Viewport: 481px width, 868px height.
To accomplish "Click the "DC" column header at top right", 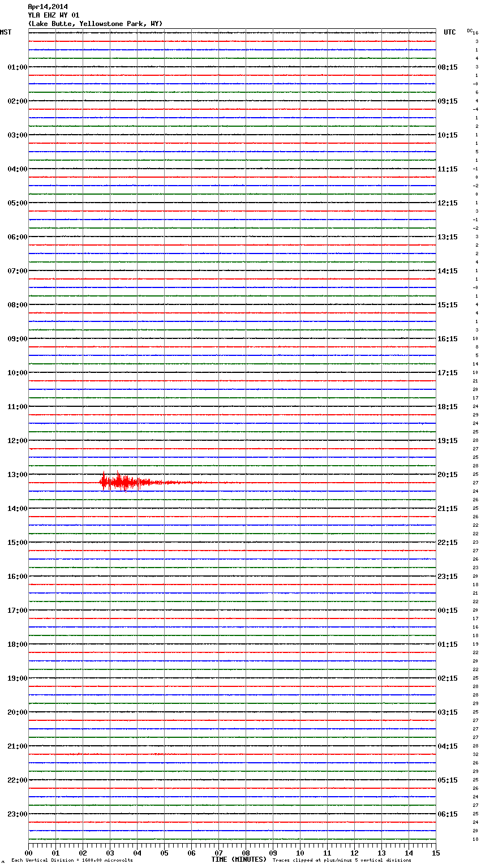I will (470, 30).
